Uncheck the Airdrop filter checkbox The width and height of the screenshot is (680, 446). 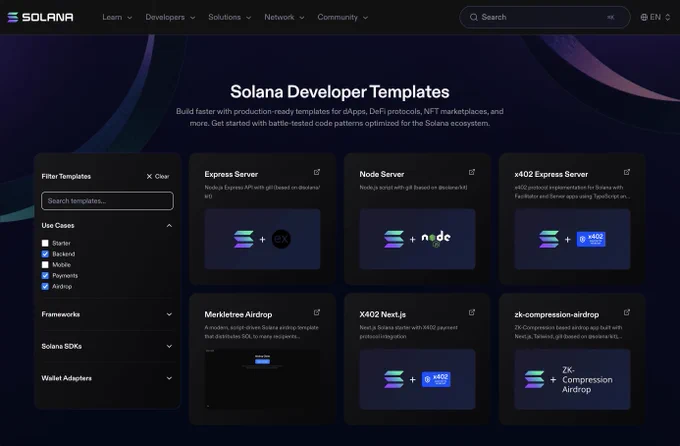[45, 286]
